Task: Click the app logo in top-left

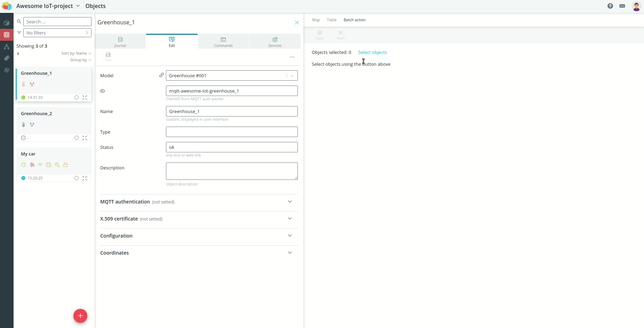Action: point(7,6)
